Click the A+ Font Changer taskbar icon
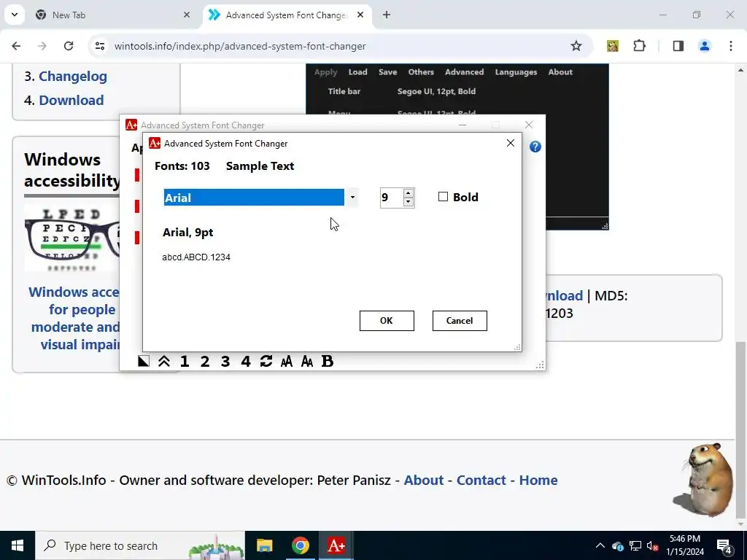This screenshot has height=560, width=747. click(336, 545)
